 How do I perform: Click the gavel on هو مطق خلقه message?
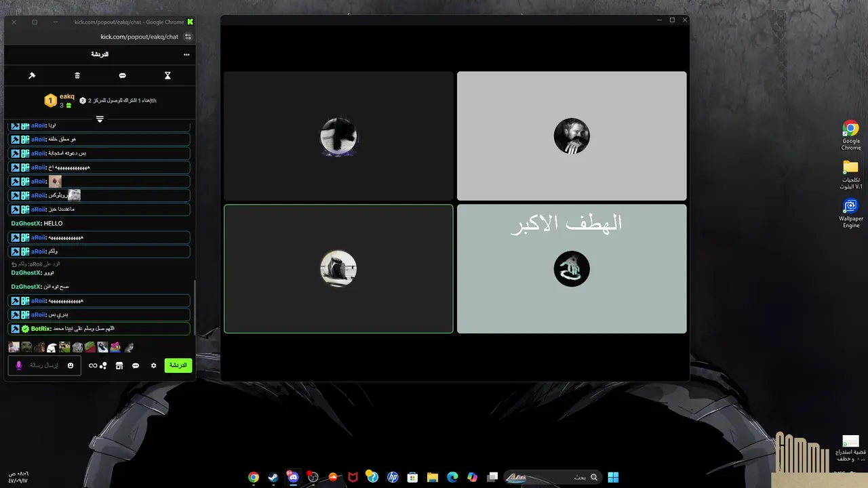point(15,139)
